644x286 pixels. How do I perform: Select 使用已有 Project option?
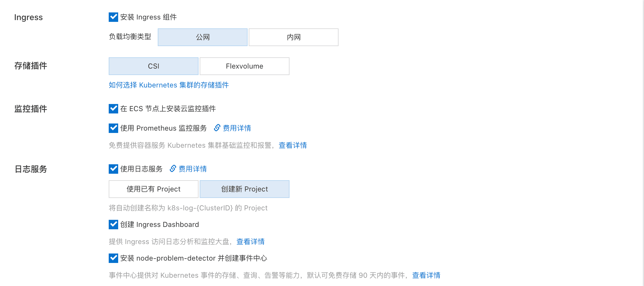point(154,189)
